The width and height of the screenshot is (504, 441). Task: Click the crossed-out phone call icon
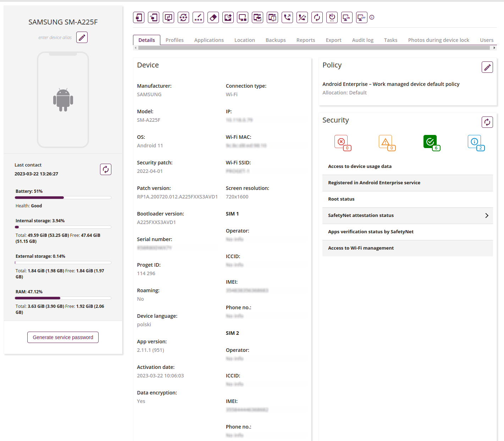302,17
